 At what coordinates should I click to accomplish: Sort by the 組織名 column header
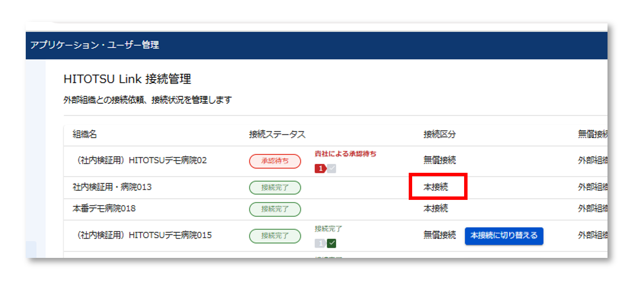pyautogui.click(x=85, y=135)
